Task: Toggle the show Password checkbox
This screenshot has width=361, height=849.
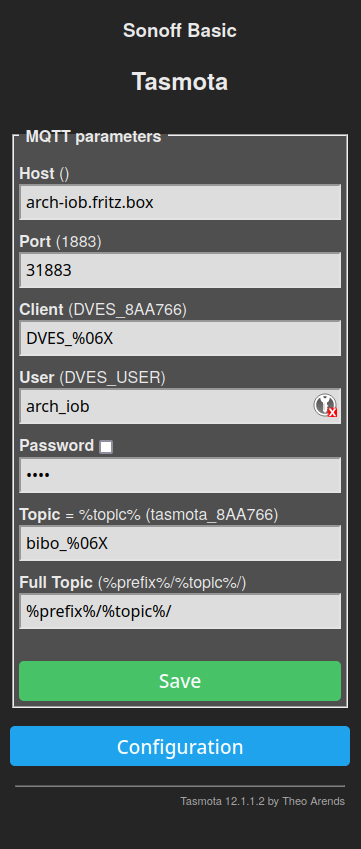Action: [106, 447]
